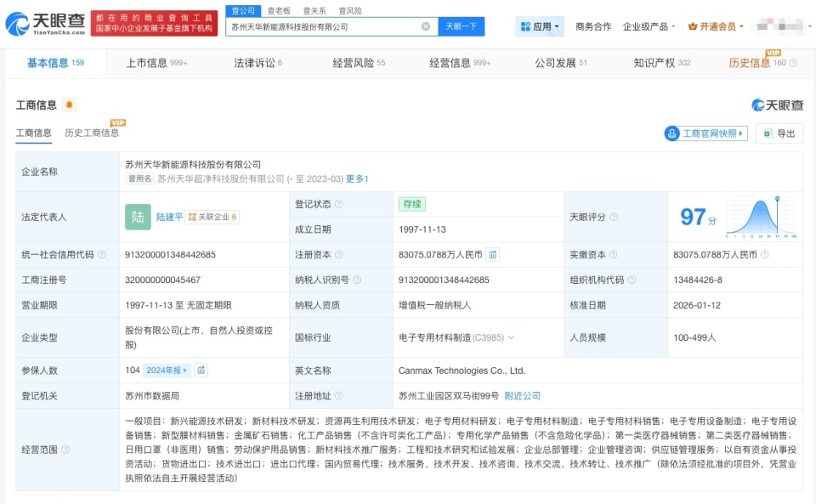Viewport: 816px width, 504px height.
Task: Select the 查公司 search tab
Action: click(243, 10)
